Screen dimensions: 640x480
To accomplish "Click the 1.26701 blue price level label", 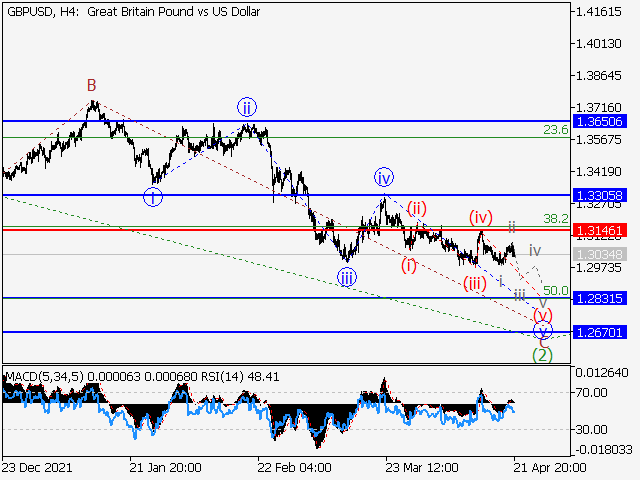I will 600,332.
